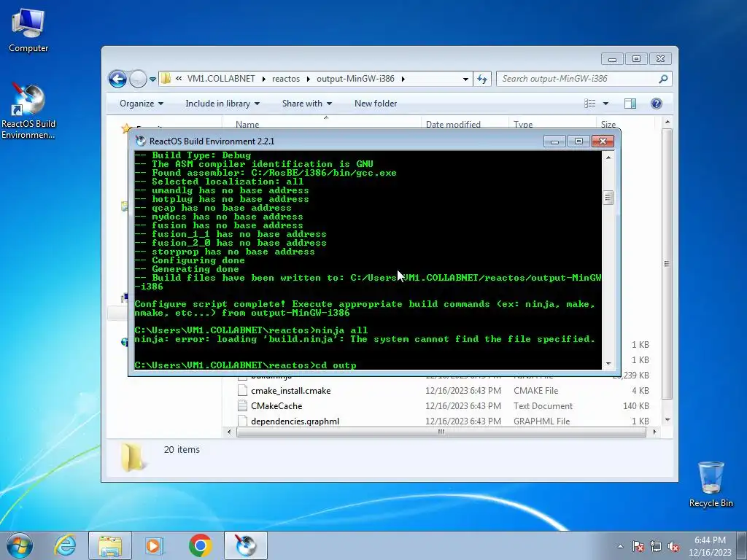Screen dimensions: 747x560
Task: Switch to ReactOS Build Environment taskbar button
Action: coord(245,545)
